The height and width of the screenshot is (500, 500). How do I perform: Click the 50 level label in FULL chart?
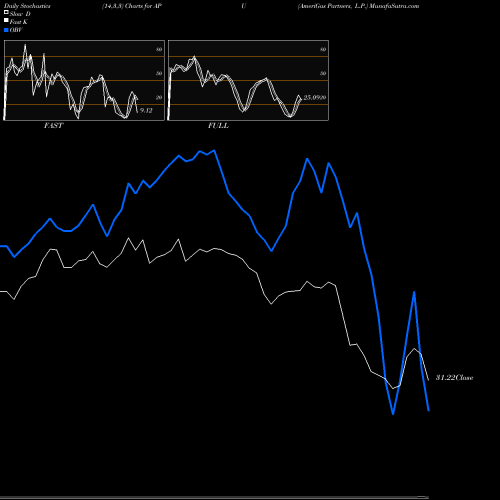323,74
